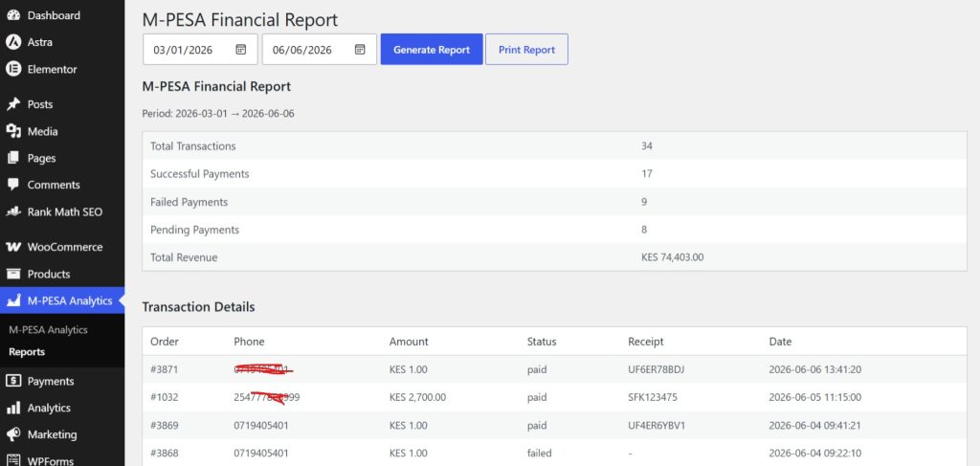
Task: Click the KES 2,700.00 amount cell
Action: point(417,397)
